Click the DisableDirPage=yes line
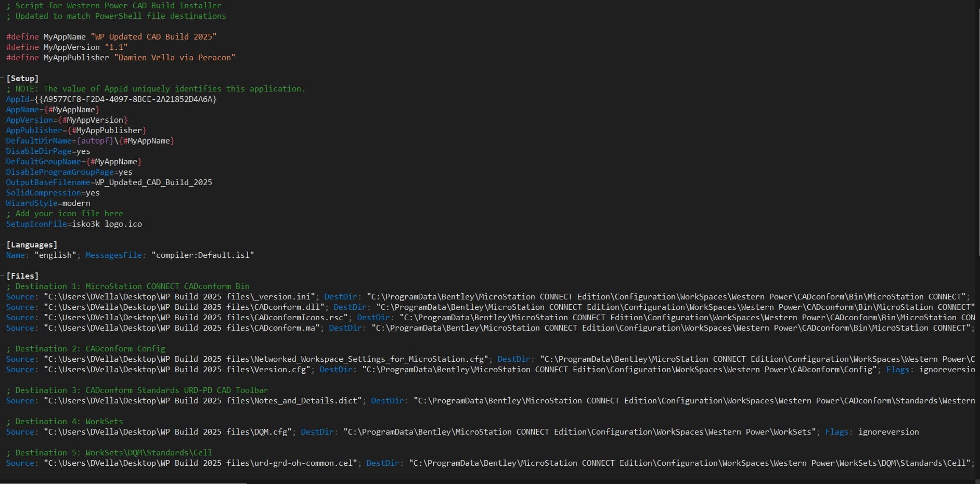Image resolution: width=980 pixels, height=484 pixels. tap(48, 151)
